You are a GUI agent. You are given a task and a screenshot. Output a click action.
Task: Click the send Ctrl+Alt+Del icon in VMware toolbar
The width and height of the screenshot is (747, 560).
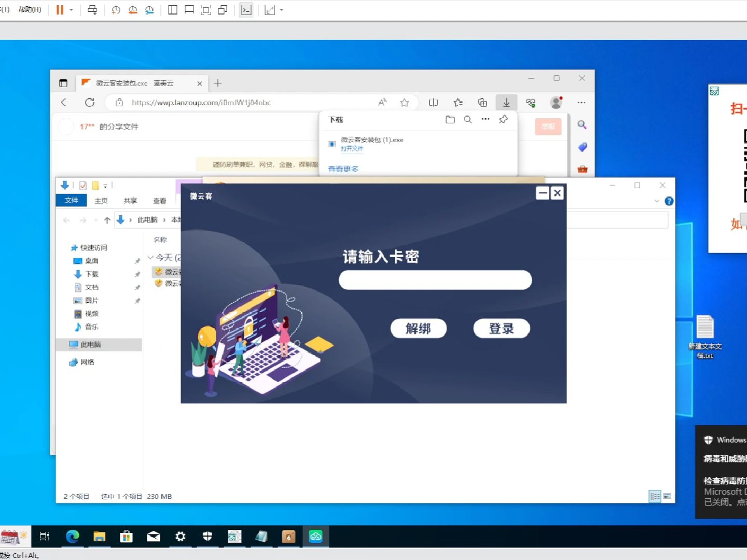[x=92, y=10]
